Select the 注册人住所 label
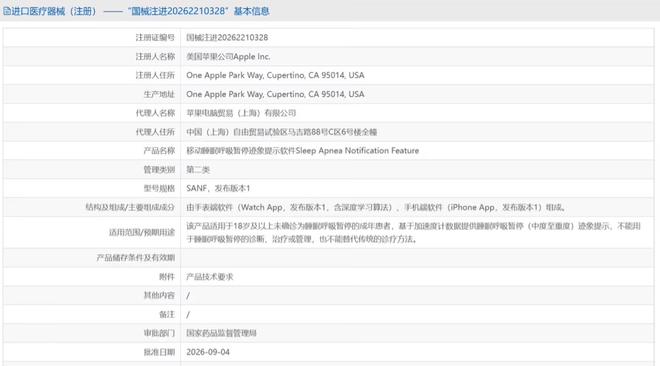The image size is (660, 366). (155, 75)
